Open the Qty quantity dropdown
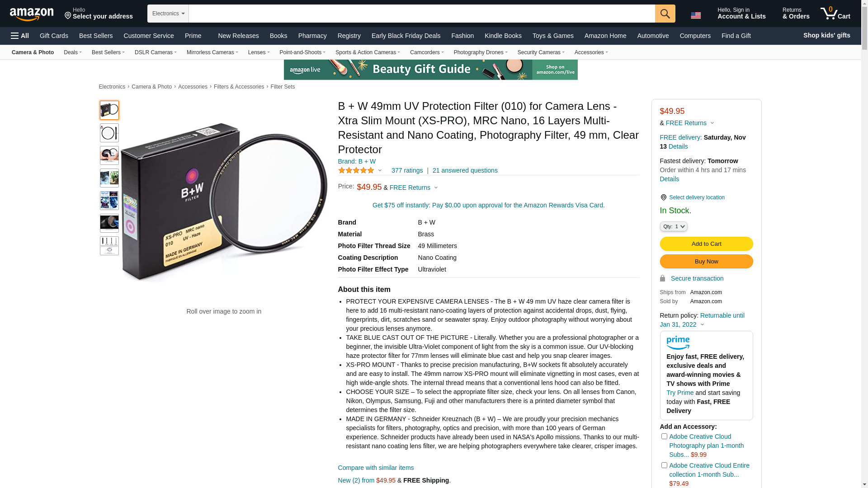This screenshot has width=868, height=488. [x=673, y=226]
